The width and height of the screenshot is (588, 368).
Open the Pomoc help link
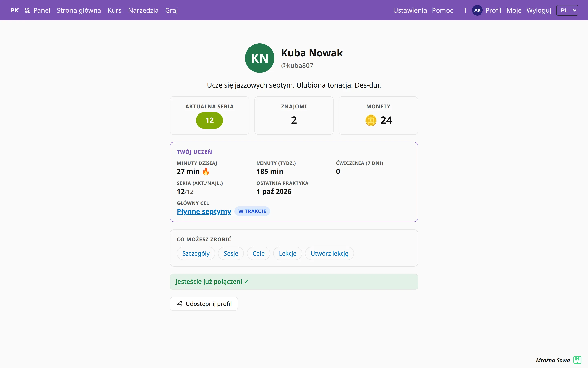(x=442, y=10)
